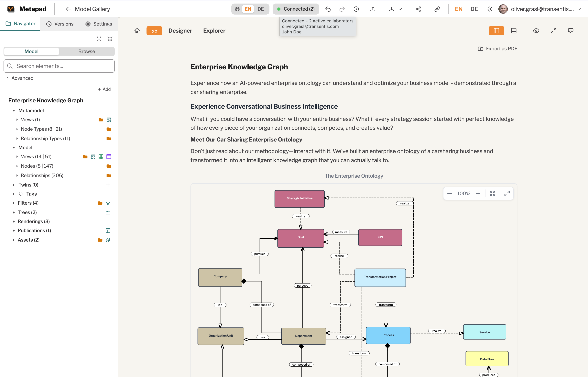This screenshot has width=588, height=377.
Task: Expand all navigator tree items icon
Action: tap(99, 39)
